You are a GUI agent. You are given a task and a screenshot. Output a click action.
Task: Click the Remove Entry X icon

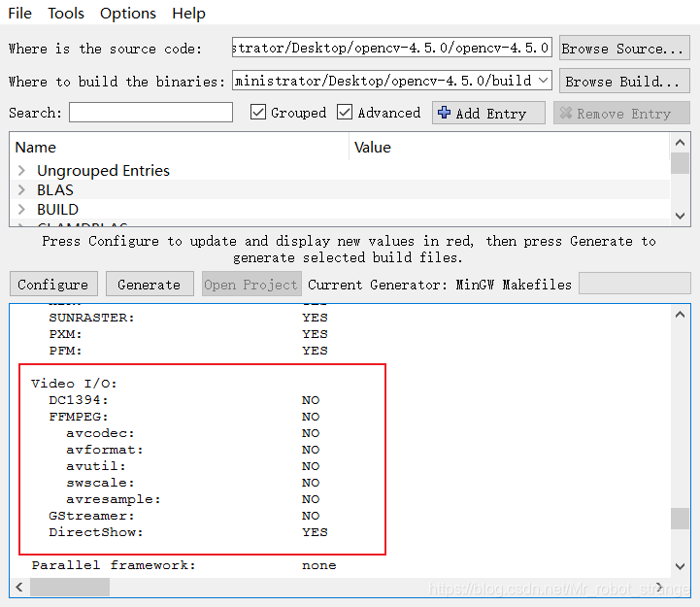566,113
